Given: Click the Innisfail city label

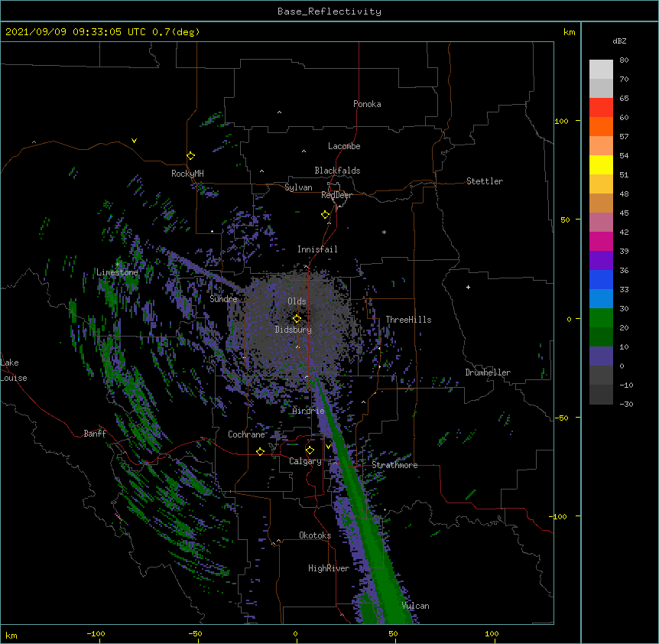Looking at the screenshot, I should [317, 249].
